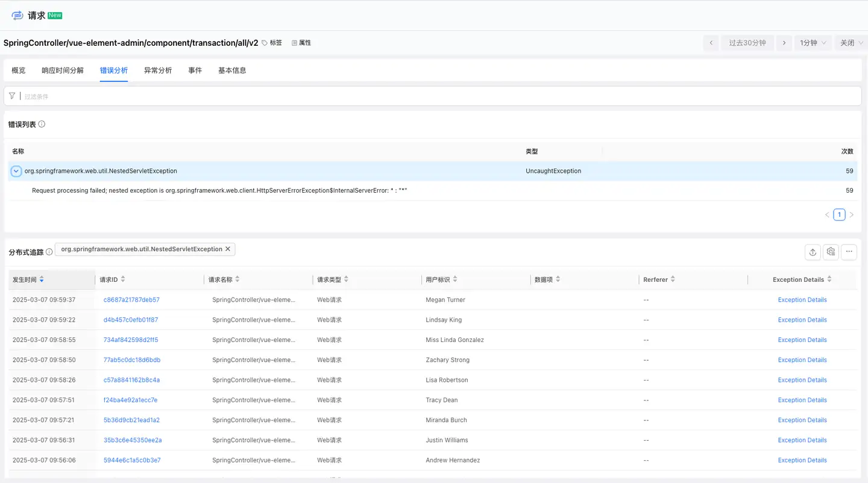
Task: Click the 属性 attributes icon
Action: tap(295, 43)
